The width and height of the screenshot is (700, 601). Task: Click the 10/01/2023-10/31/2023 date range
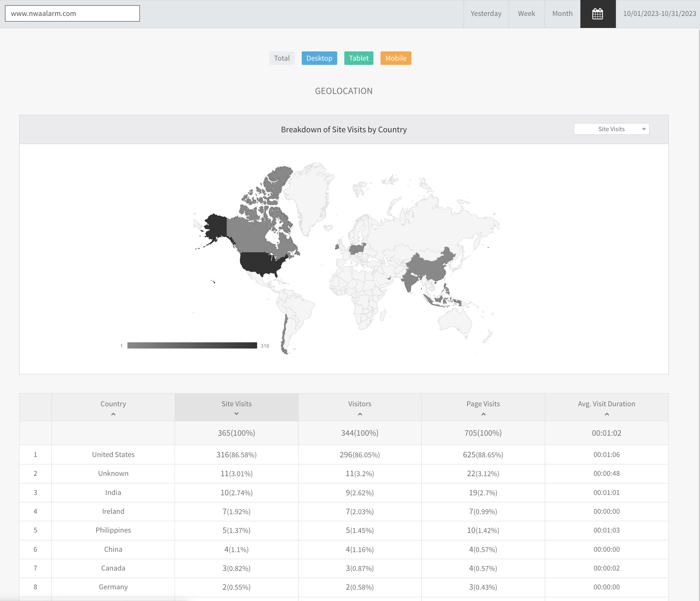coord(659,14)
